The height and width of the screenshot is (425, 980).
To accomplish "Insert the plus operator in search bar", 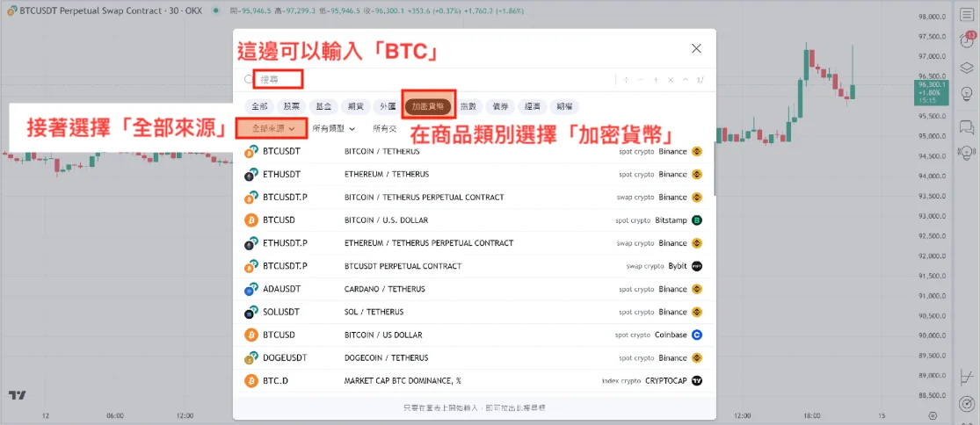I will [656, 80].
